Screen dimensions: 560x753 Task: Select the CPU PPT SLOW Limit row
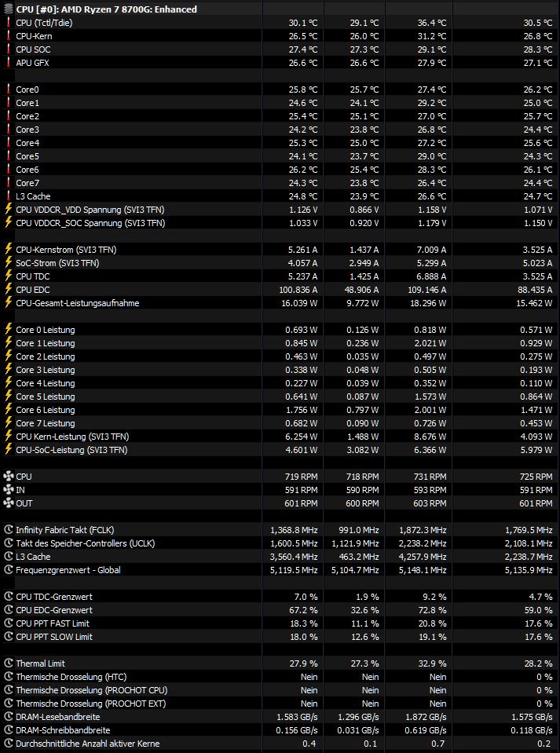[x=280, y=637]
